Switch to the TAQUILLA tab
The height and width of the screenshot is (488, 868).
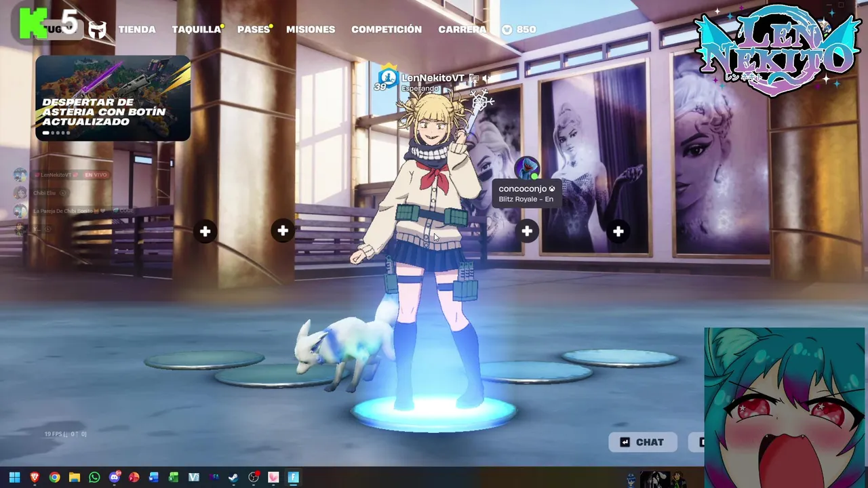(196, 30)
